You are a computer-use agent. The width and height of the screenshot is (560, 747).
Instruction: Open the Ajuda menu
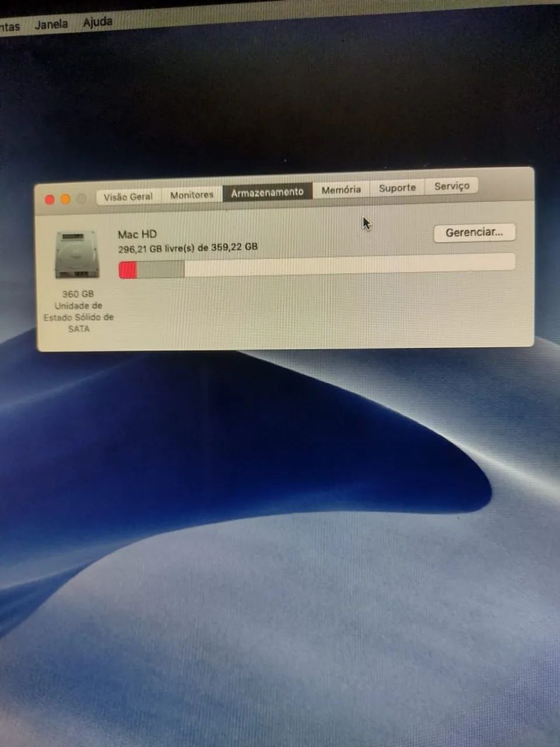click(x=97, y=22)
